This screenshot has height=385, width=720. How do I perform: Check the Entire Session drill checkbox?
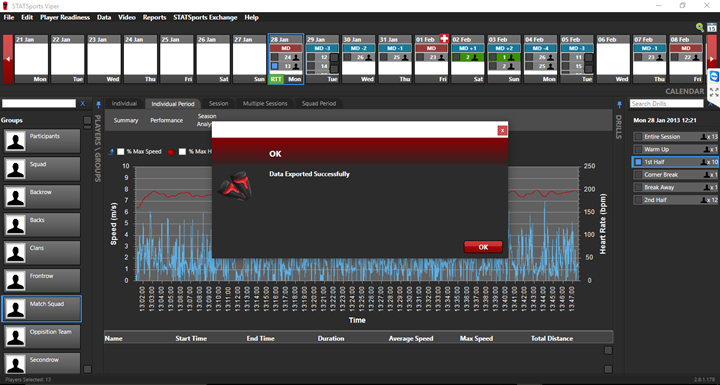point(638,136)
